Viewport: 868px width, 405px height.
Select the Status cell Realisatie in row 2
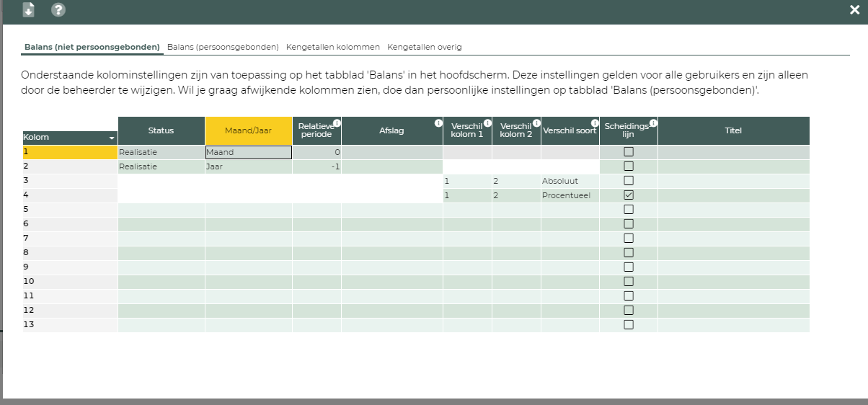pyautogui.click(x=161, y=166)
